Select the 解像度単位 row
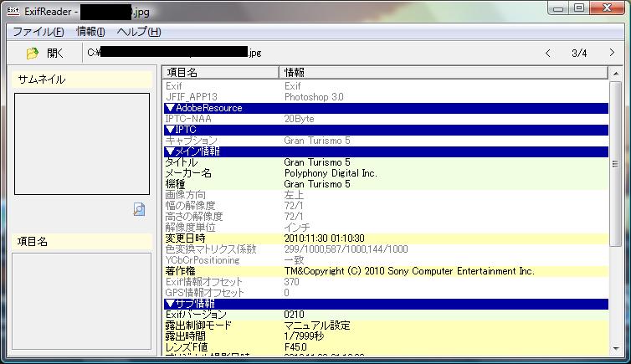The image size is (631, 364). coord(387,228)
